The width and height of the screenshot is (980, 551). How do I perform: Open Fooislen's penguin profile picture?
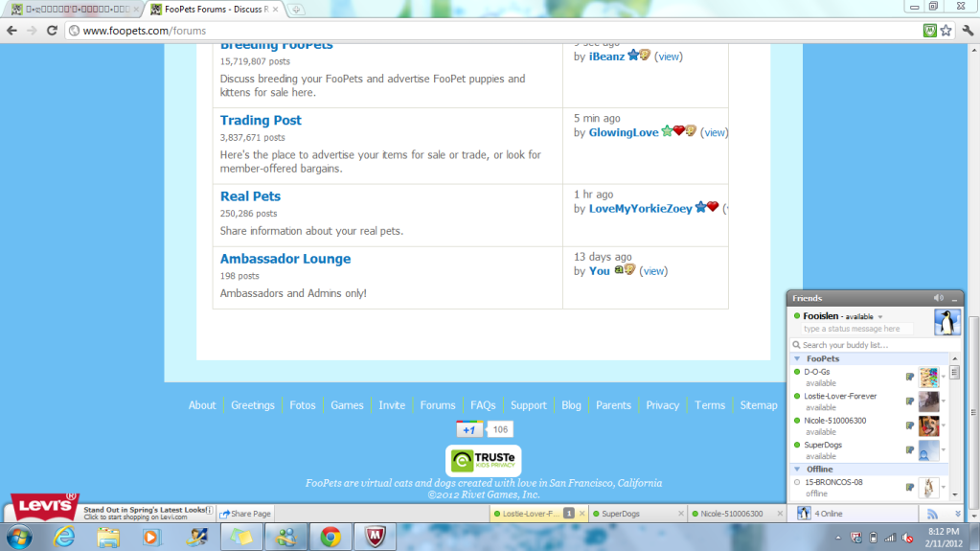pyautogui.click(x=946, y=322)
